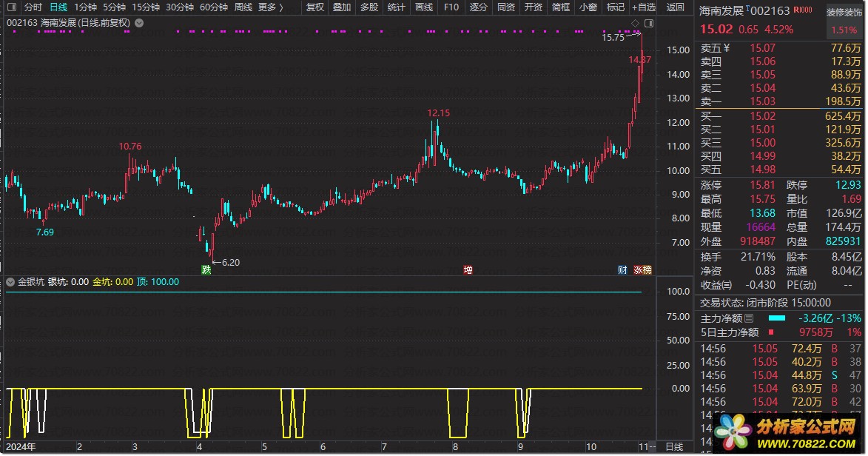Open the 小窗 mini window
The height and width of the screenshot is (456, 868).
pos(588,7)
